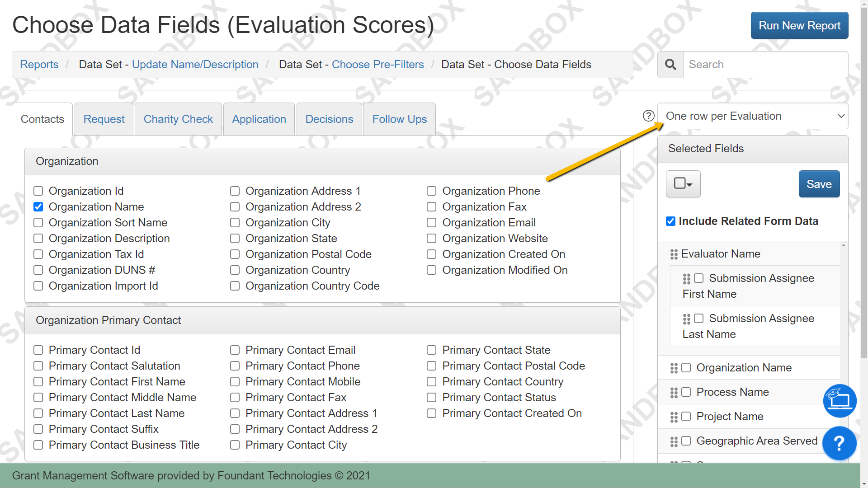Click the search magnifier icon
The image size is (868, 488).
(670, 65)
